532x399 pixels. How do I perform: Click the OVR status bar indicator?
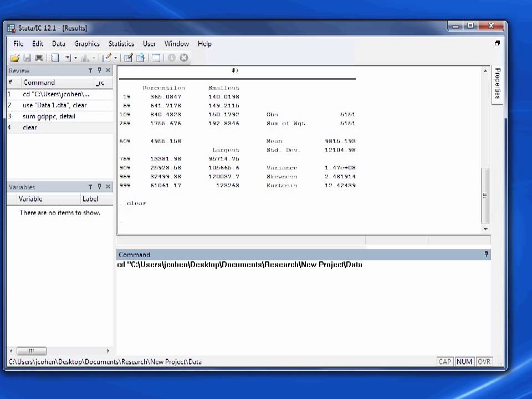[x=484, y=362]
